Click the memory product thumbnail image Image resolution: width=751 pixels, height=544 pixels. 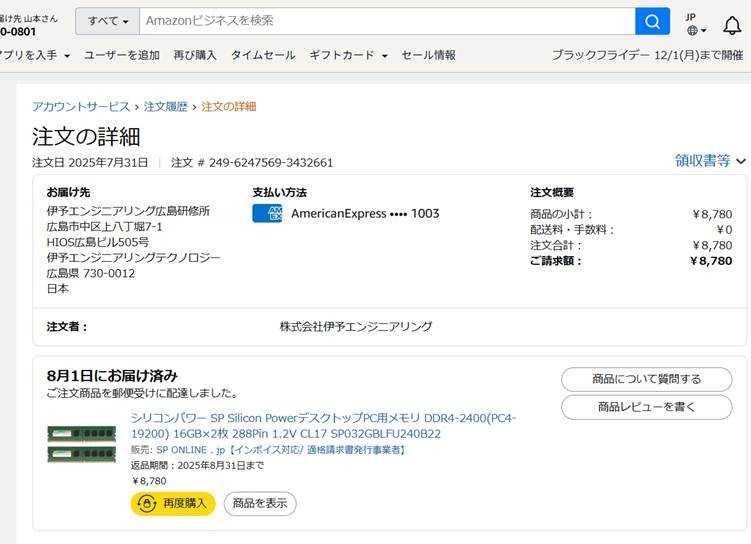click(x=81, y=444)
